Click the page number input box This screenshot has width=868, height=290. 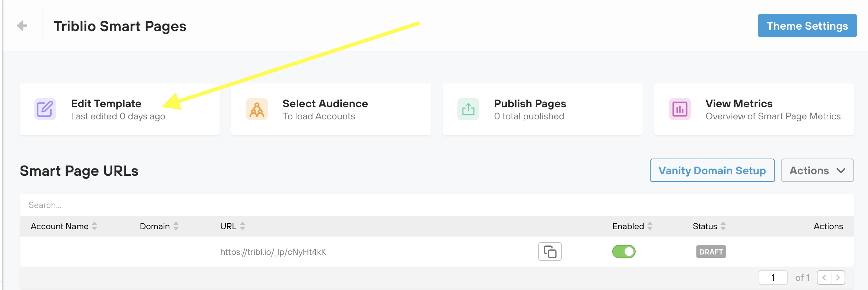(x=773, y=278)
